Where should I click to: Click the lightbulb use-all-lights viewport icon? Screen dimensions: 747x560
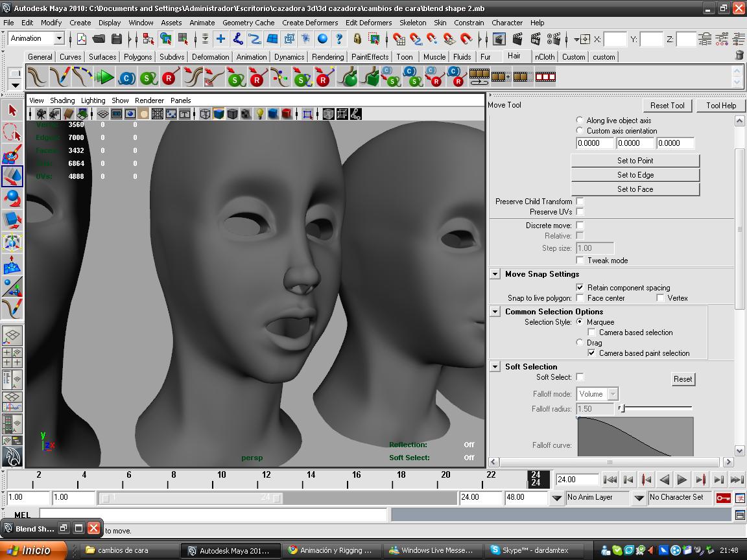[259, 114]
